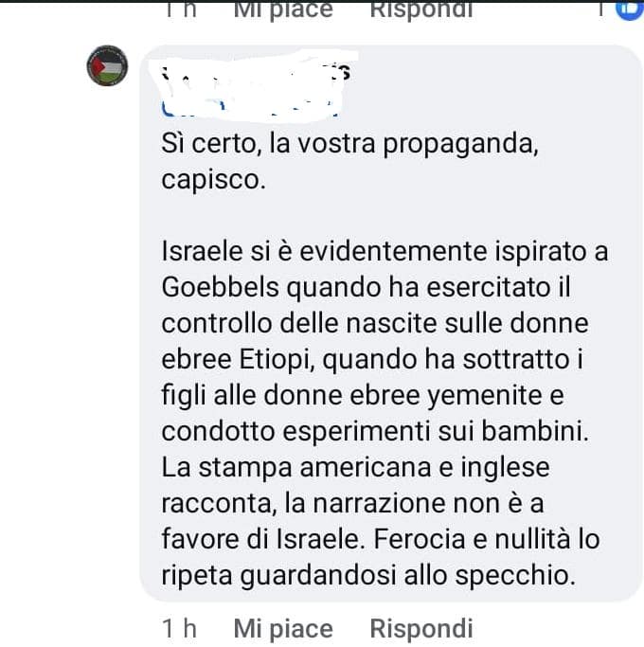Click the word 'yemenite' in the comment

coord(485,396)
